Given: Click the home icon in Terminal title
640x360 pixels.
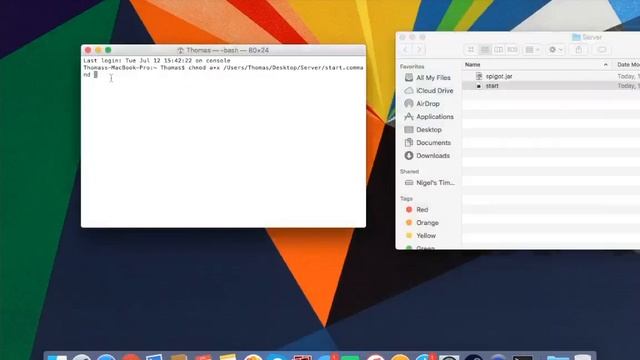Looking at the screenshot, I should click(x=180, y=50).
